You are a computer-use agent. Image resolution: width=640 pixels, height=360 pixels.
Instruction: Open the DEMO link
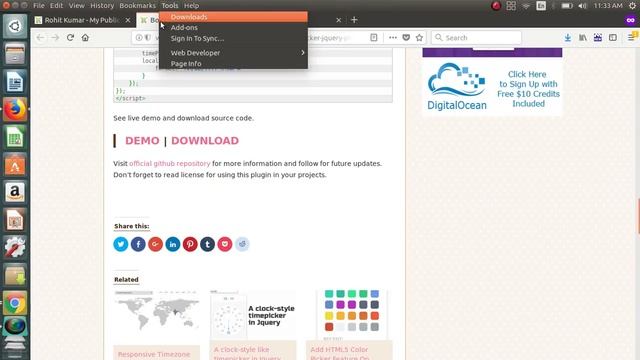(142, 140)
